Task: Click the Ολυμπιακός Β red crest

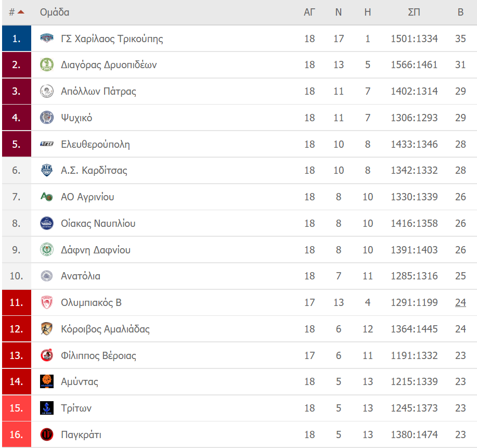Action: 46,302
